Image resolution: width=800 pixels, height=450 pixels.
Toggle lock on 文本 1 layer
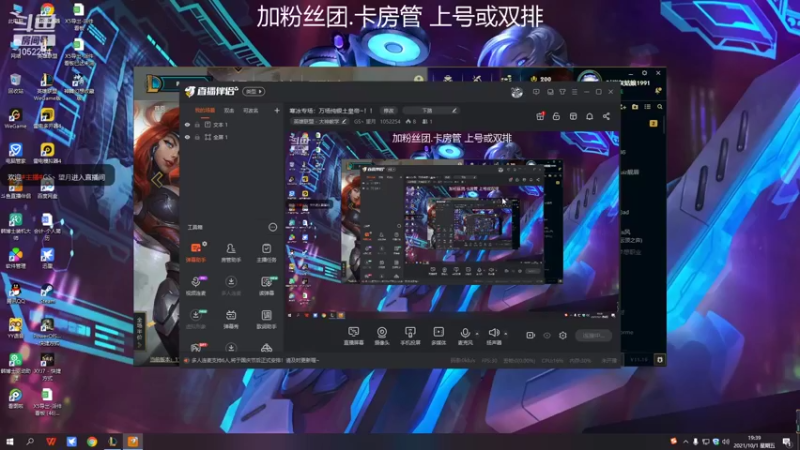pyautogui.click(x=197, y=124)
